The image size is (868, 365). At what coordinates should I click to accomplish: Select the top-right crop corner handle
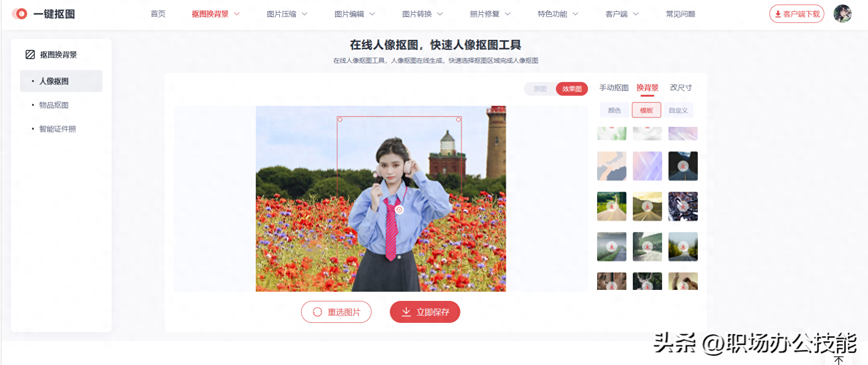pos(458,120)
